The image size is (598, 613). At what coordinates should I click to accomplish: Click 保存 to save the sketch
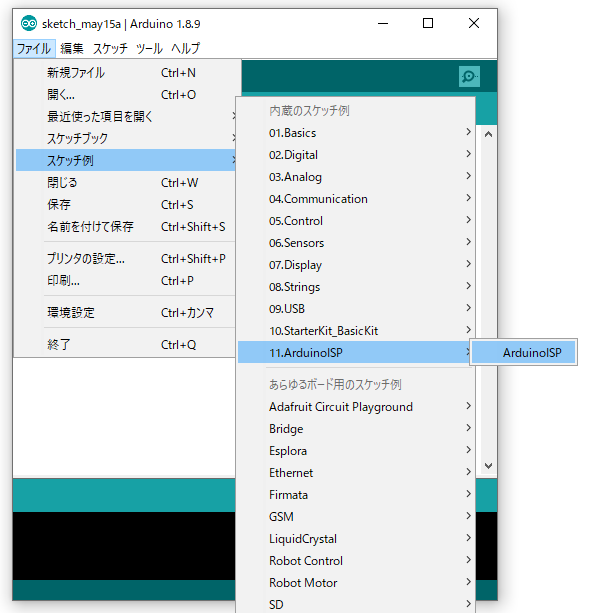click(x=125, y=204)
